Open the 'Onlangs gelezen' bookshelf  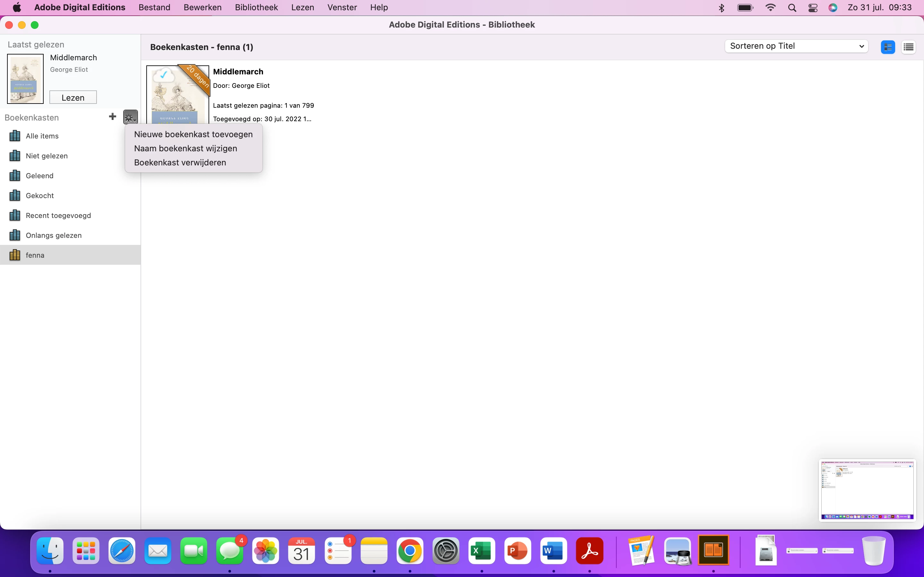tap(54, 236)
